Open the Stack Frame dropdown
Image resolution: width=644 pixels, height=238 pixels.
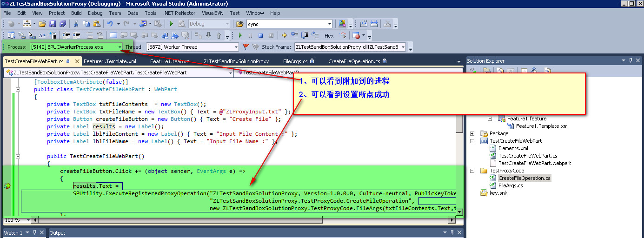403,47
